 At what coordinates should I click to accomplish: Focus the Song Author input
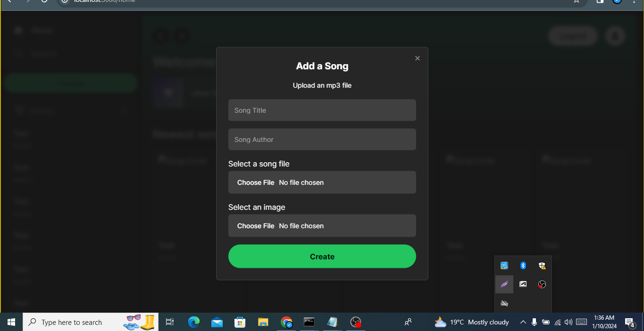pos(322,140)
